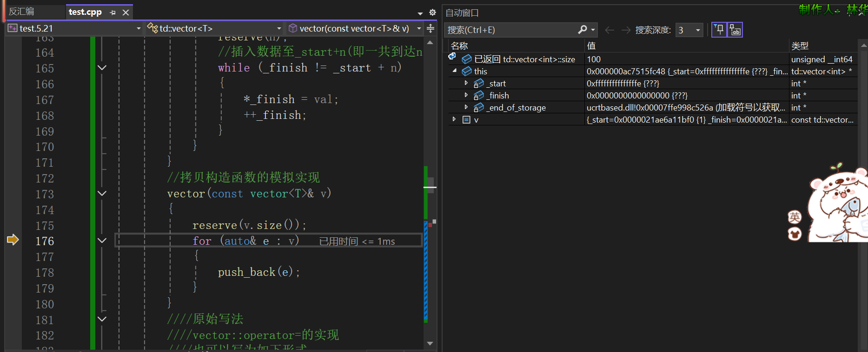
Task: Click the 值 column header
Action: pyautogui.click(x=591, y=46)
